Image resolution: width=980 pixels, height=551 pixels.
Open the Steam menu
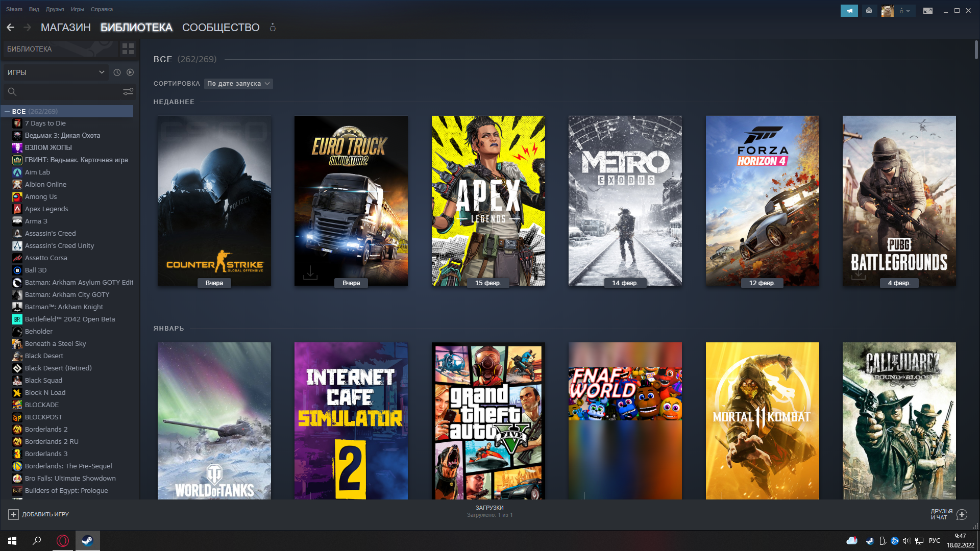click(14, 9)
